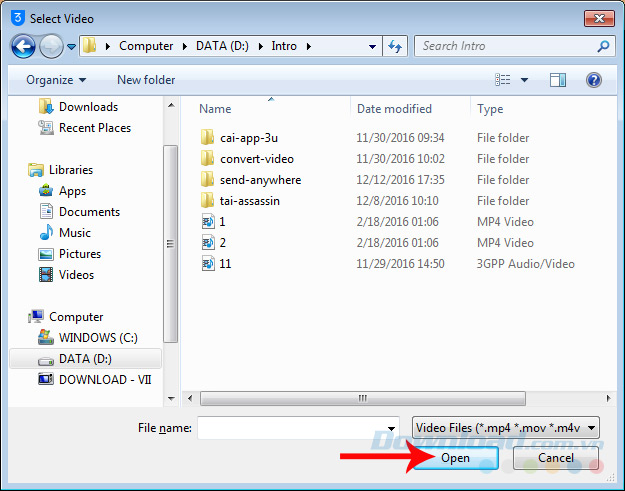Click the WINDOWS (C:) drive icon

click(46, 338)
